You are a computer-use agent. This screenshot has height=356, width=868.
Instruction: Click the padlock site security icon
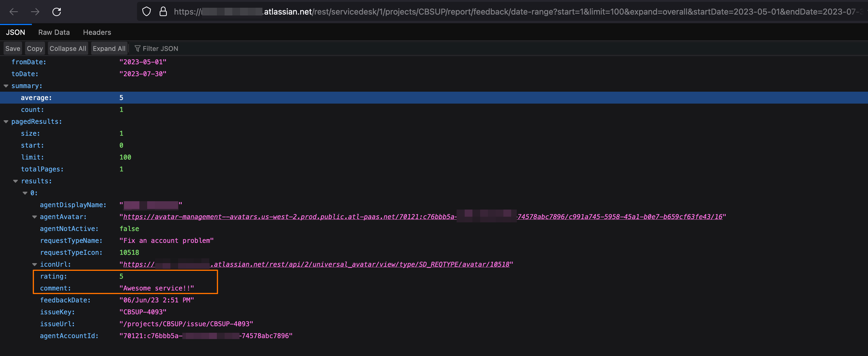[163, 12]
